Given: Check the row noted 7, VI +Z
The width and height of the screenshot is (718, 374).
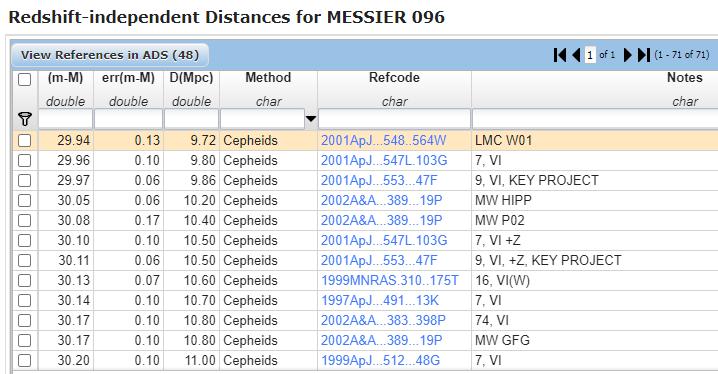Looking at the screenshot, I should tap(24, 240).
